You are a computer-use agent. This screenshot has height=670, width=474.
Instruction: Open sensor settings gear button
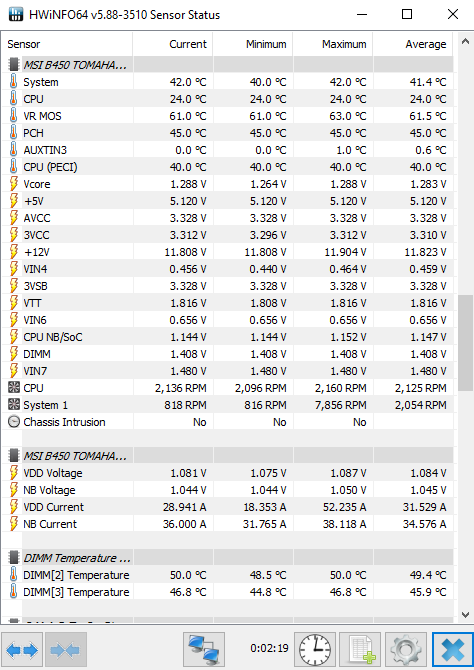click(406, 649)
